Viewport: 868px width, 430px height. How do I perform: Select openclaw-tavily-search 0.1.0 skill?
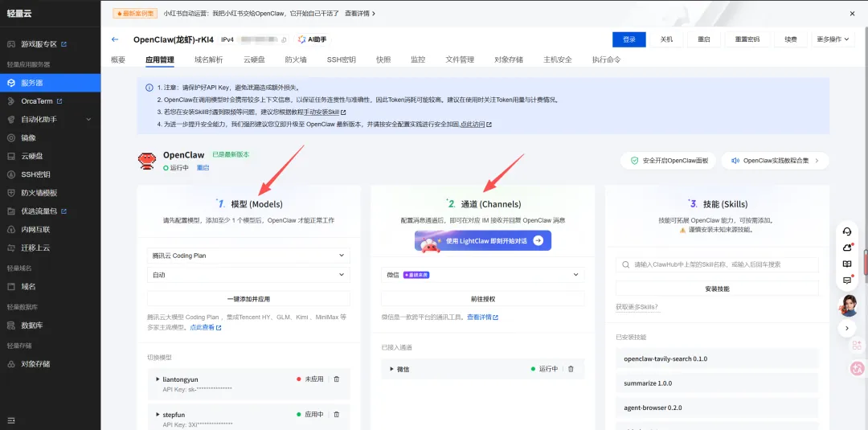coord(717,358)
